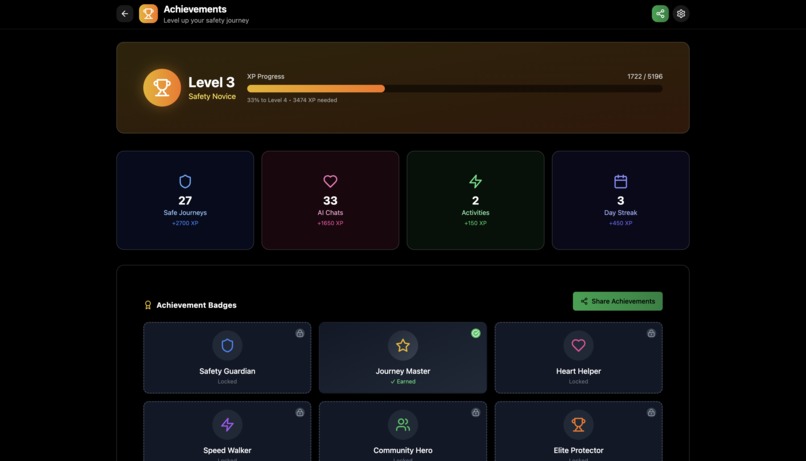Click "Level up your safety journey" subtitle

pyautogui.click(x=206, y=21)
